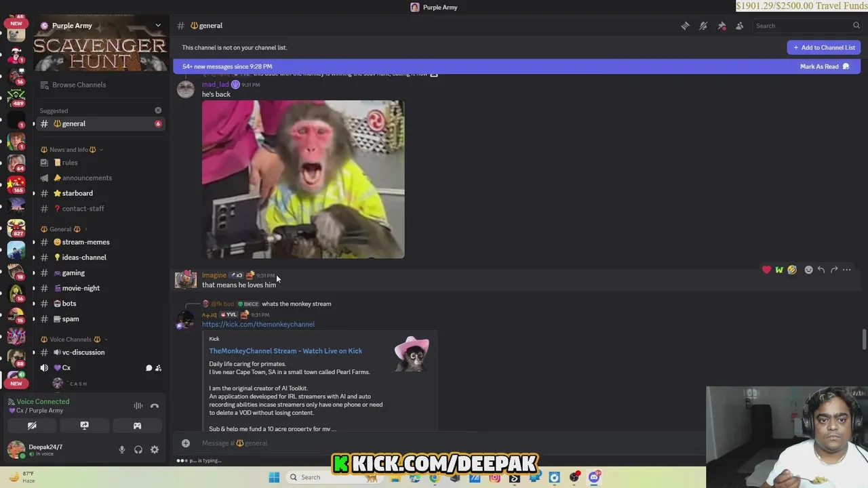868x488 pixels.
Task: Dismiss the Suggested channels section
Action: pos(158,110)
